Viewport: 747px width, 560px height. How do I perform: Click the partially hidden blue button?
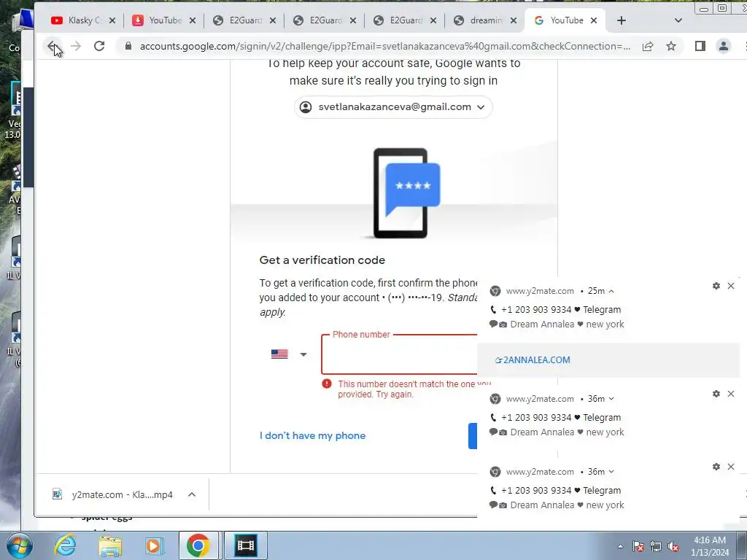click(x=473, y=436)
